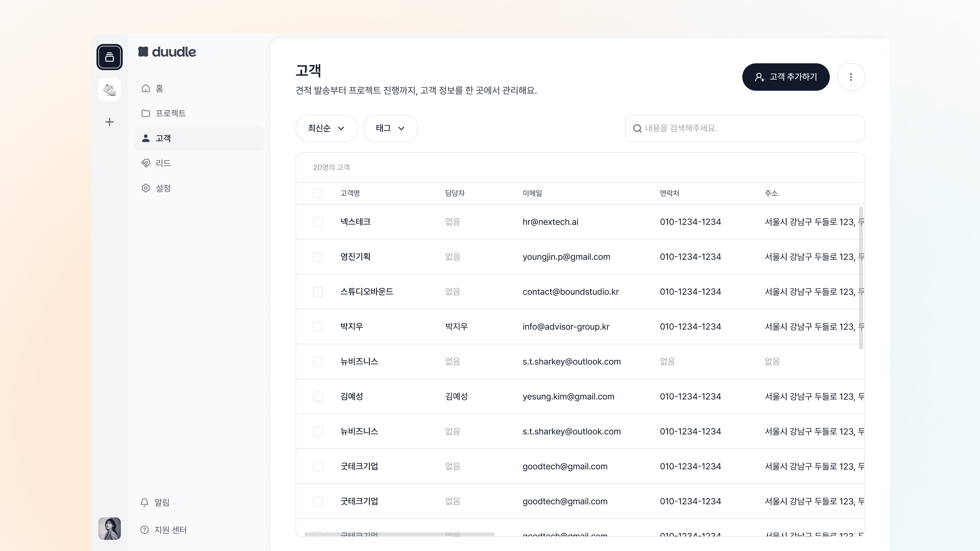Screen dimensions: 980x551
Task: Click the table horizontal scrollbar
Action: (399, 534)
